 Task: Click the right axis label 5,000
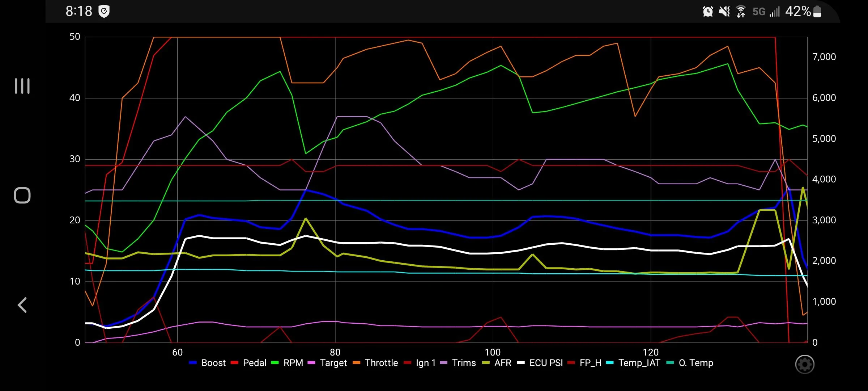click(824, 139)
